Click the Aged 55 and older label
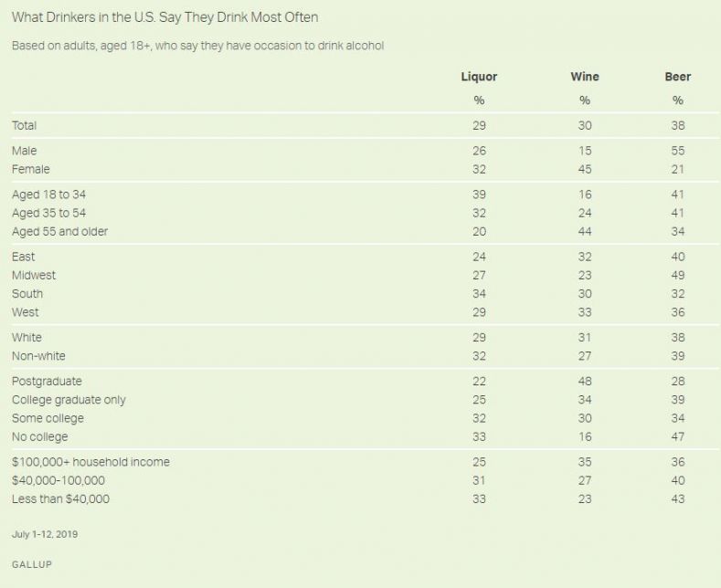Screen dimensions: 721x588 coord(59,231)
